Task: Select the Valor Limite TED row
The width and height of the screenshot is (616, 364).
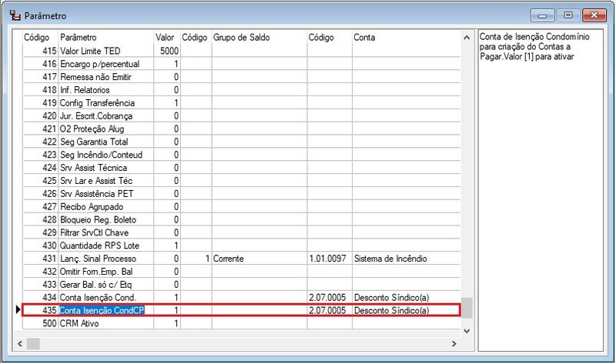Action: click(x=89, y=50)
